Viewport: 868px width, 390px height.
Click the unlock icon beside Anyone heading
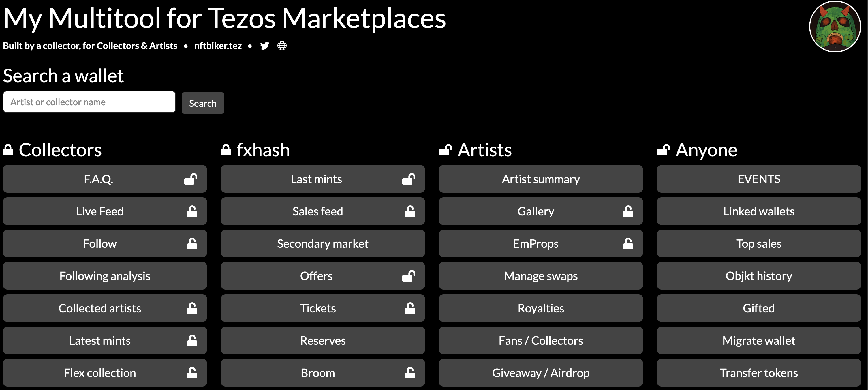pos(663,150)
